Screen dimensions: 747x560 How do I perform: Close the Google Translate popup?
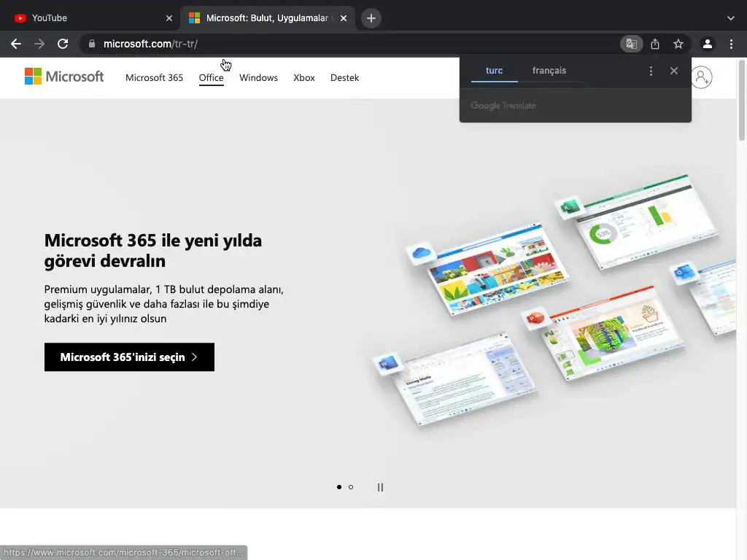tap(673, 71)
